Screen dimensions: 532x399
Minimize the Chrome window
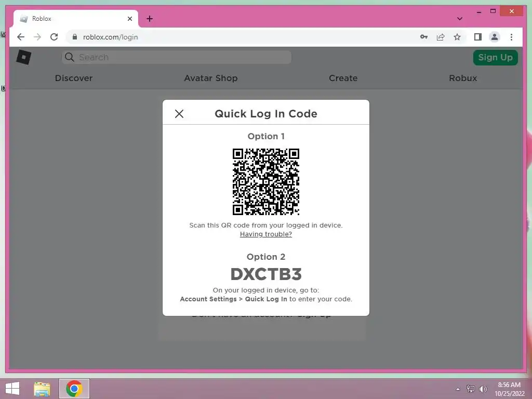coord(478,11)
